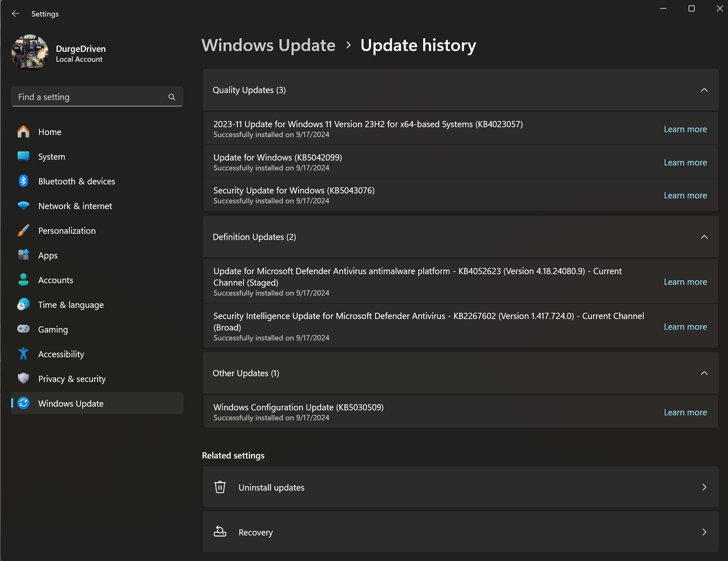Click the breadcrumb separator chevron

click(x=348, y=45)
